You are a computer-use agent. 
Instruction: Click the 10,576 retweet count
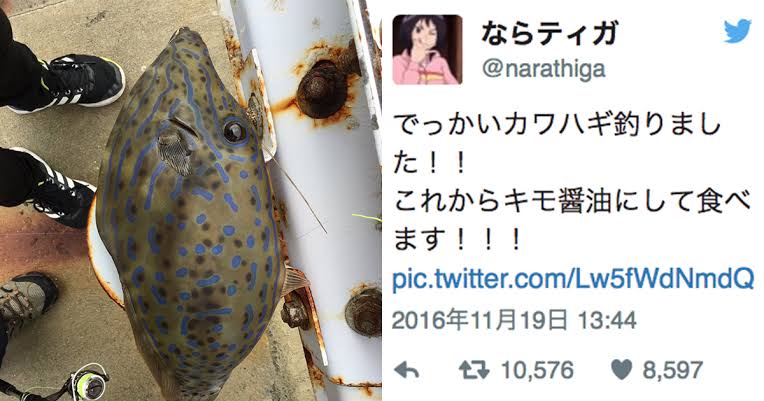coord(537,371)
